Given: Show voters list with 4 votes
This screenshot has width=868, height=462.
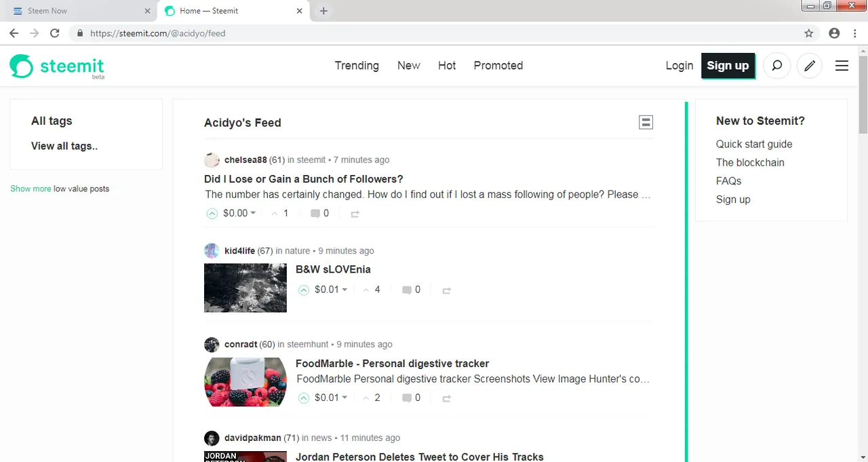Looking at the screenshot, I should (372, 290).
